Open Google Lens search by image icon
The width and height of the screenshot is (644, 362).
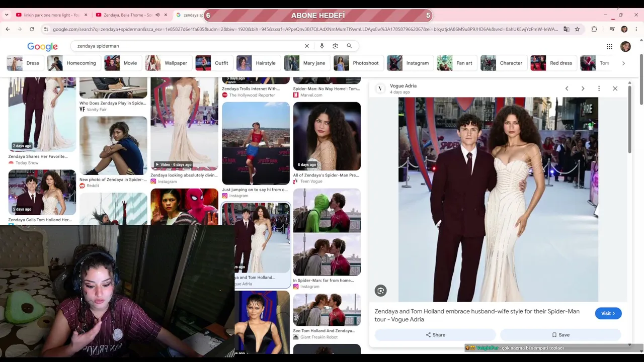click(x=335, y=46)
